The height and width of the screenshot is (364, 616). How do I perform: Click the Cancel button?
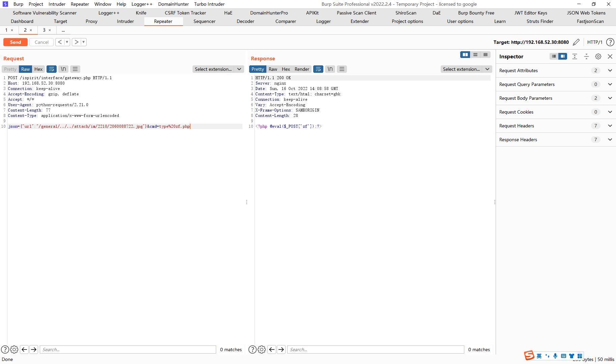(x=41, y=42)
